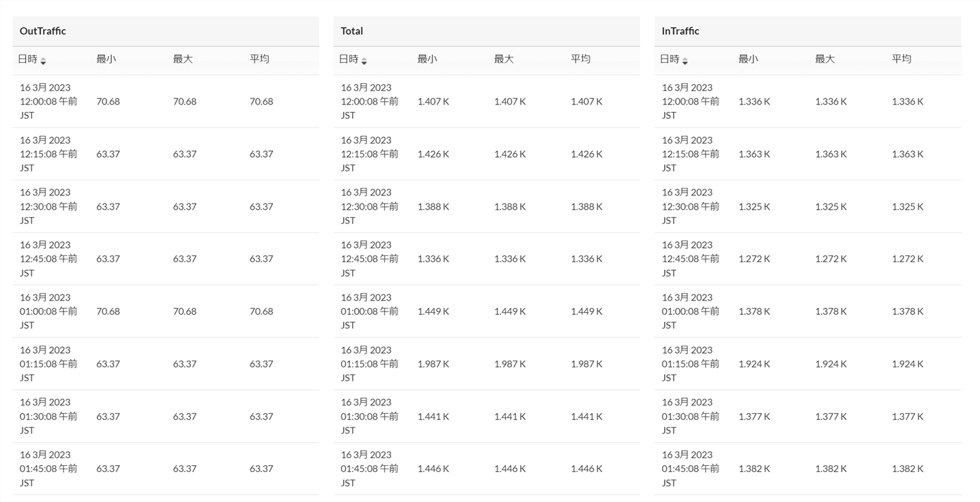Click the 01:15:08 午前 timestamp in Total table
The image size is (980, 502).
pyautogui.click(x=369, y=363)
